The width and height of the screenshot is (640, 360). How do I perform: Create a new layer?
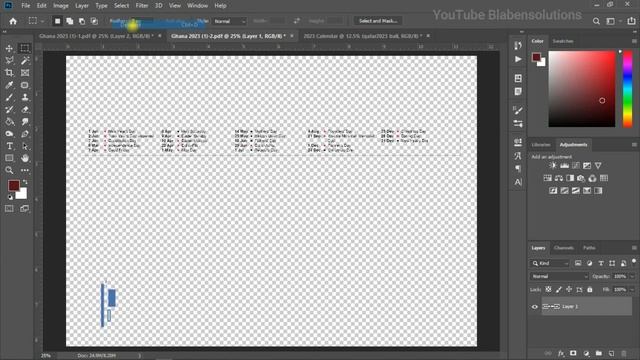(611, 353)
